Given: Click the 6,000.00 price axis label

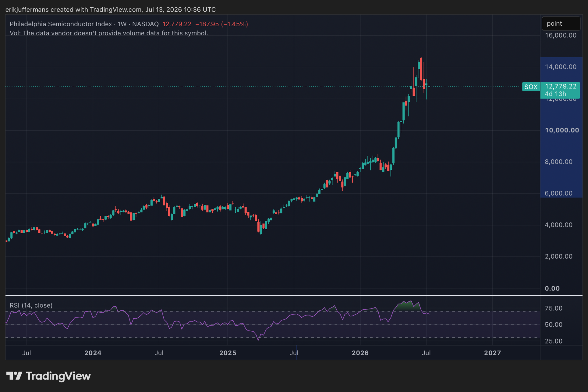Looking at the screenshot, I should 558,193.
